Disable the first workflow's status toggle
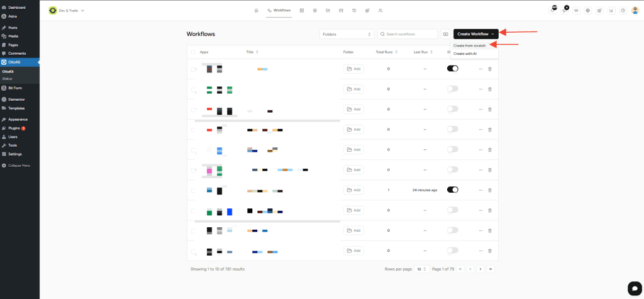Screen dimensions: 644x299 [x=452, y=69]
